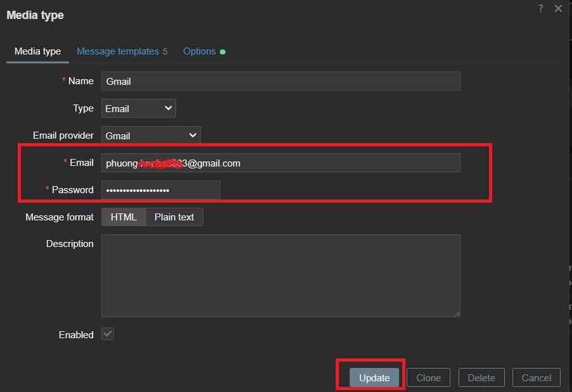Screen dimensions: 572x392
Task: Open the Email provider dropdown
Action: coord(151,136)
